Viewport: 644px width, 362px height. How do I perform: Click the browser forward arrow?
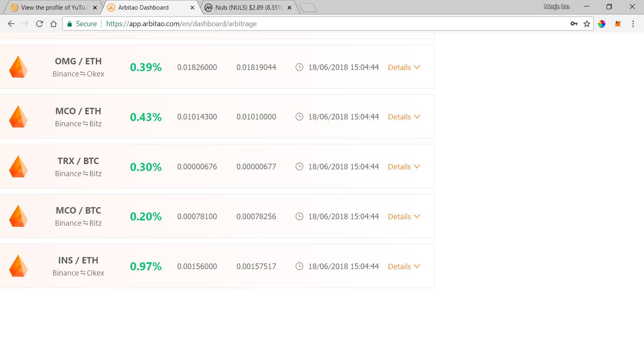pyautogui.click(x=25, y=24)
